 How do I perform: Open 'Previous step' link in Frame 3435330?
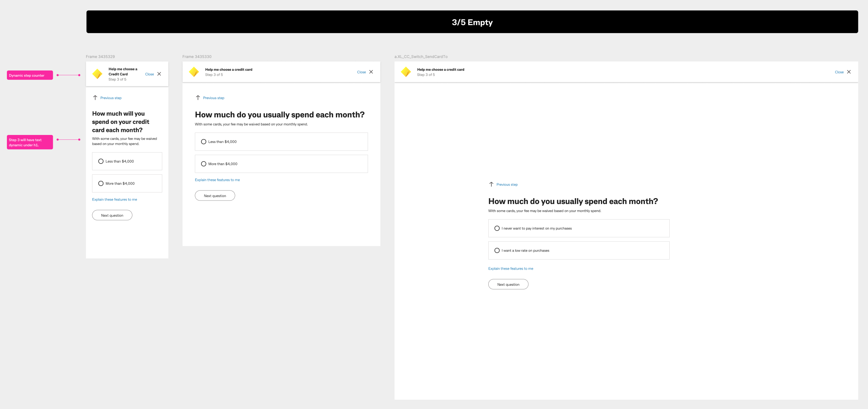(213, 98)
